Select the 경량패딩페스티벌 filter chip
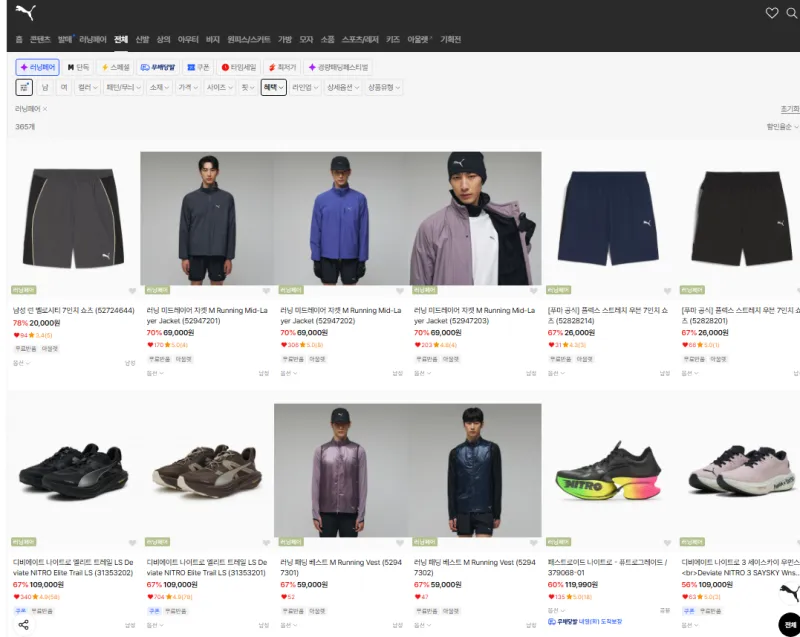The height and width of the screenshot is (637, 800). click(338, 67)
